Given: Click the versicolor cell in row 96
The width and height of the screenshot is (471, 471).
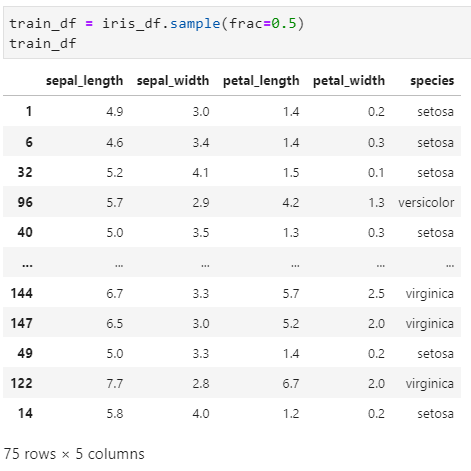Looking at the screenshot, I should click(426, 202).
